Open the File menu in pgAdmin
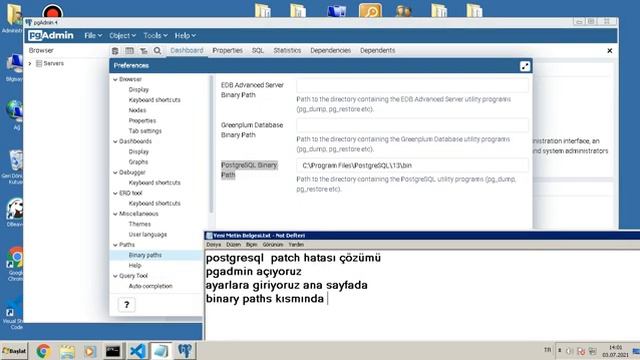This screenshot has width=640, height=360. tap(93, 36)
